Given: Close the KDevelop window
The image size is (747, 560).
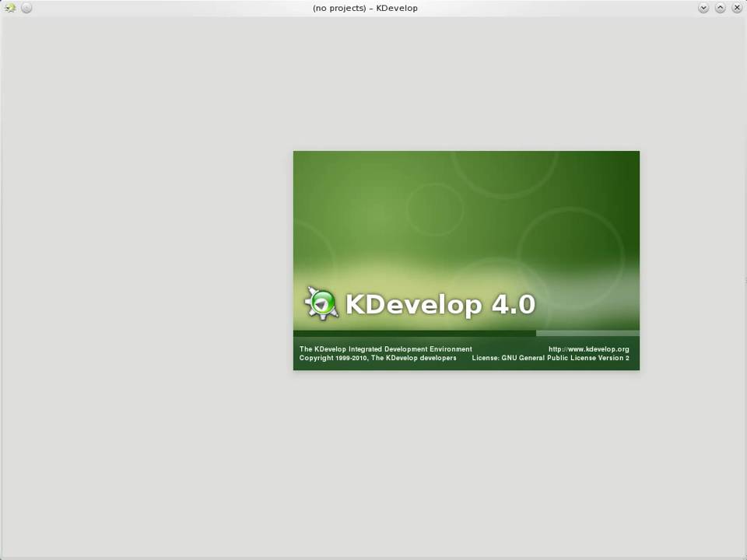Looking at the screenshot, I should pyautogui.click(x=737, y=8).
